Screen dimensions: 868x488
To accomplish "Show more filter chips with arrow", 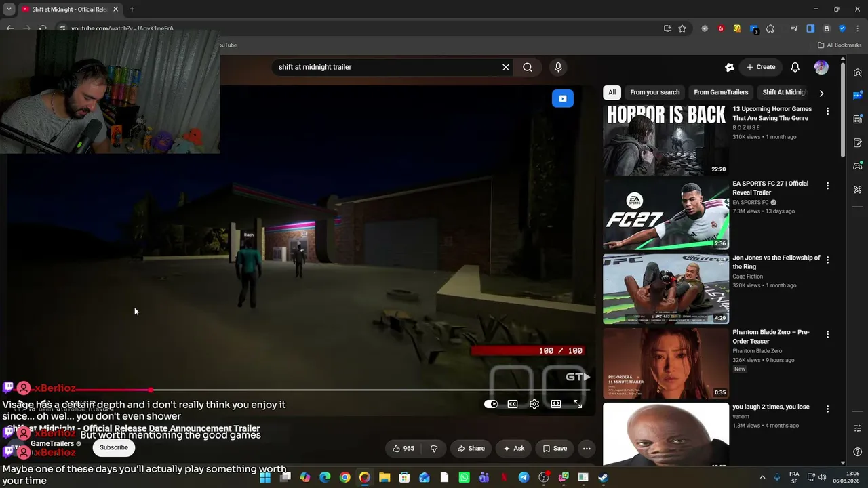I will (821, 93).
